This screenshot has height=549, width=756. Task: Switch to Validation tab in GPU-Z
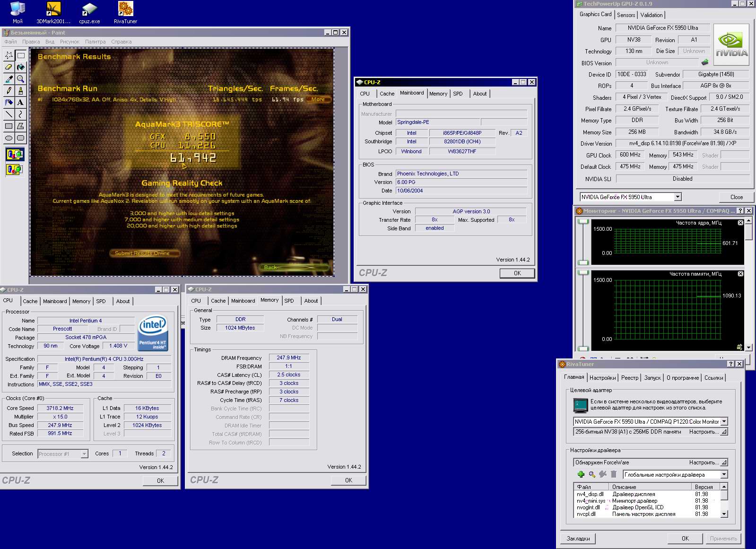(x=652, y=15)
